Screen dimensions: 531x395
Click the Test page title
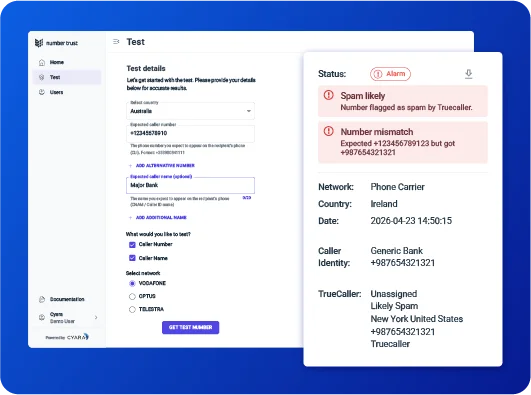(135, 42)
